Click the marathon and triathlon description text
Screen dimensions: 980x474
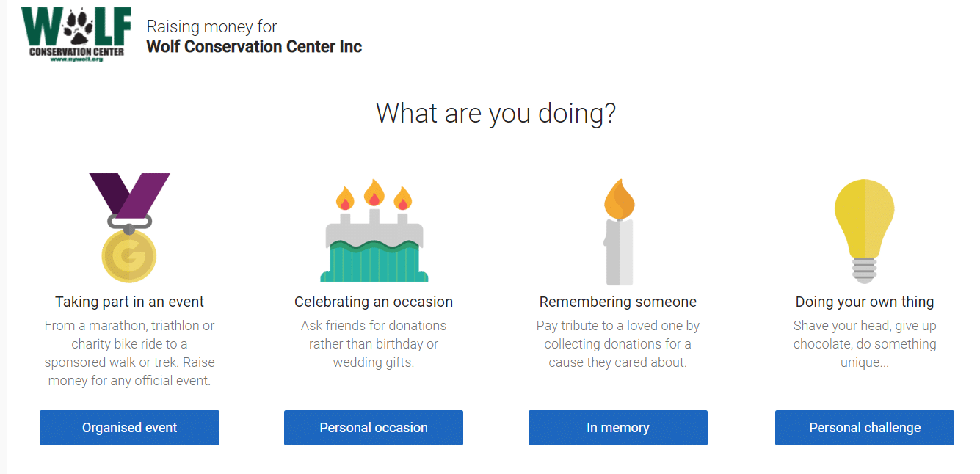click(130, 353)
